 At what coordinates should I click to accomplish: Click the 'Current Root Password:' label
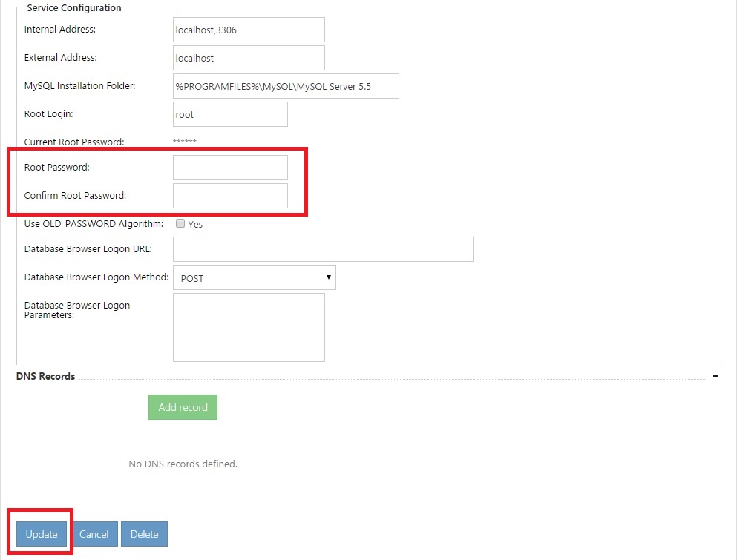[x=74, y=142]
